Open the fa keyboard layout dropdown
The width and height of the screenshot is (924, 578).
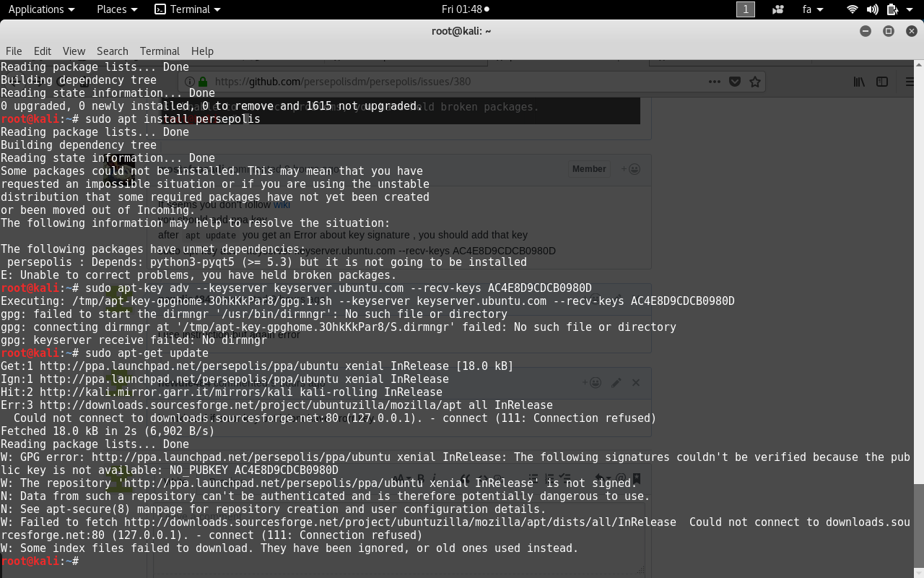pyautogui.click(x=813, y=9)
